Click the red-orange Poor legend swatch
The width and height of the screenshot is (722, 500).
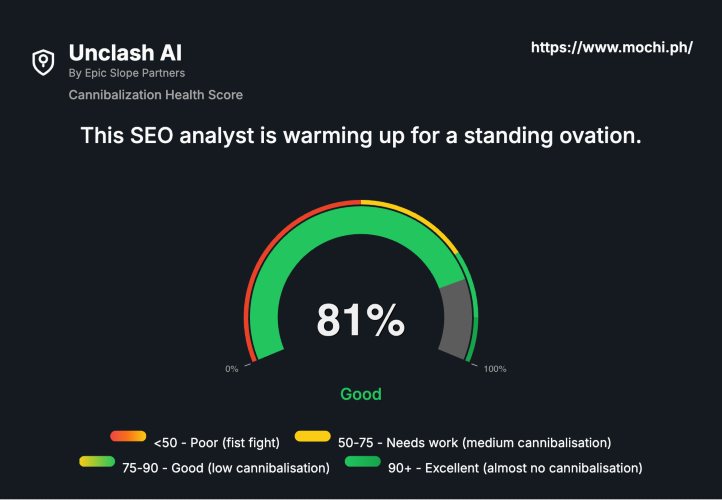129,437
